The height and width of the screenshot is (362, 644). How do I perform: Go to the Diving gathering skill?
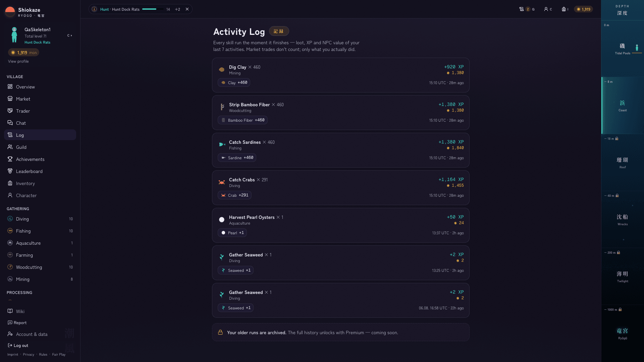[40, 219]
